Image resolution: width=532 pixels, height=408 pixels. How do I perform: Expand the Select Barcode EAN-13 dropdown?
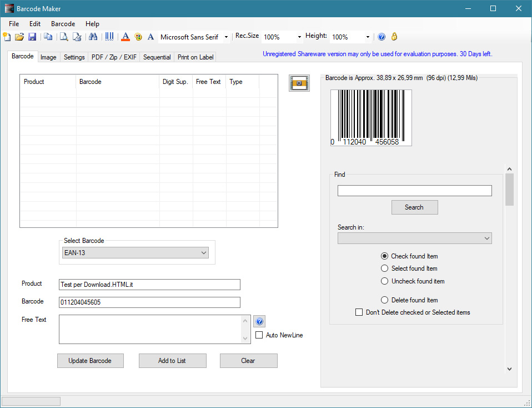135,253
